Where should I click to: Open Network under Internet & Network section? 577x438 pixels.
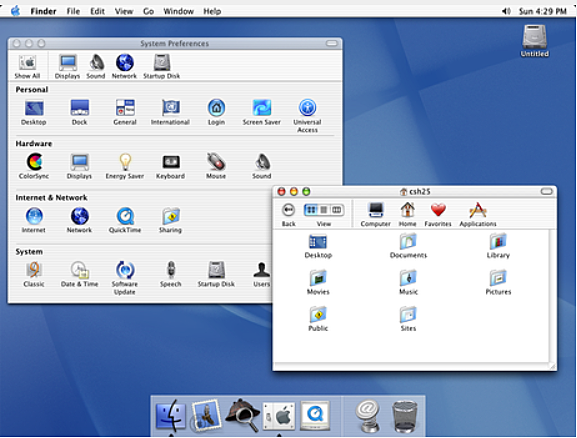pyautogui.click(x=79, y=220)
